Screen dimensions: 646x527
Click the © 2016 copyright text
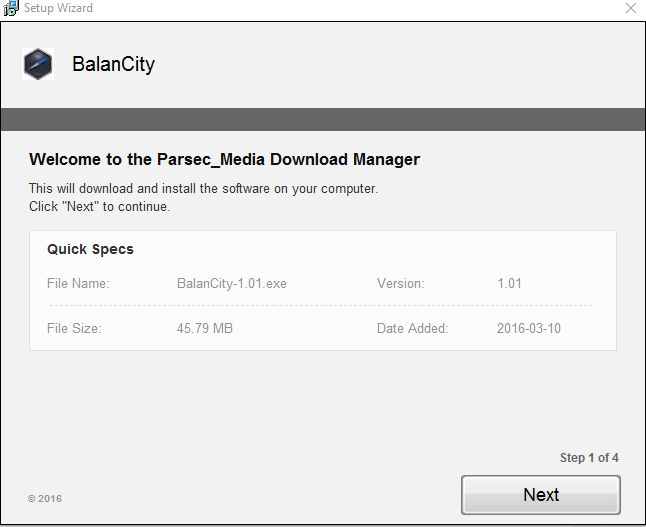tap(45, 499)
